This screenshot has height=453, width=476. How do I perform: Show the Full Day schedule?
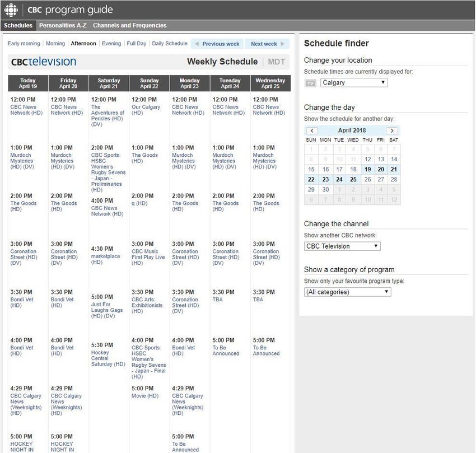coord(136,44)
